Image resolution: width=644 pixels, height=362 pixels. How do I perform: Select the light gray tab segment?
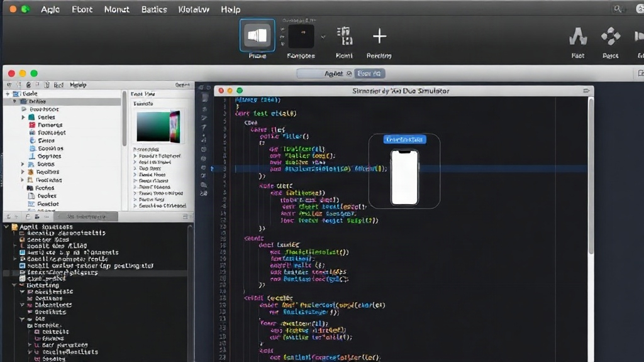point(325,74)
